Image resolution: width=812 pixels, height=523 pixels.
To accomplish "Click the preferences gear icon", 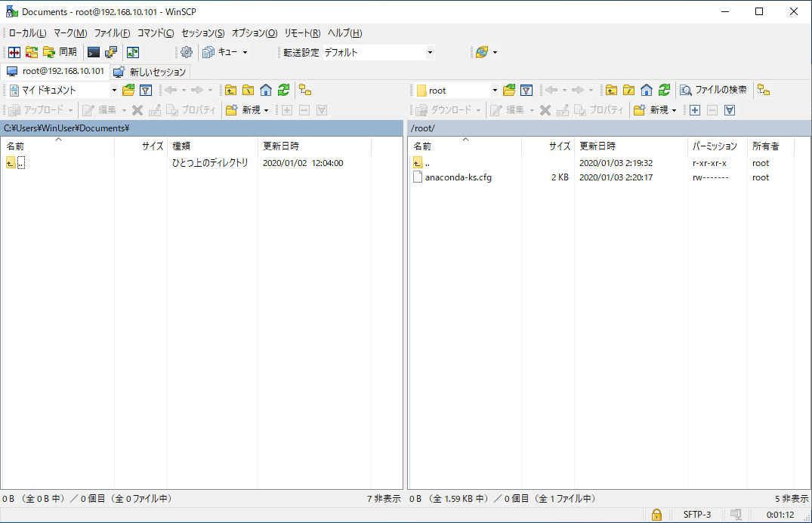I will pyautogui.click(x=186, y=52).
